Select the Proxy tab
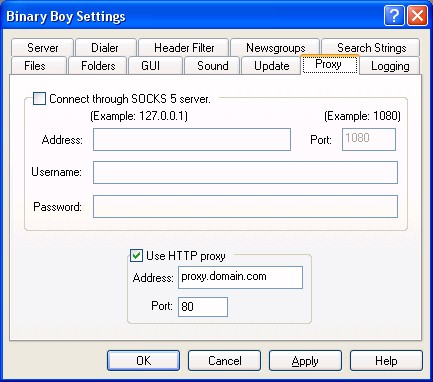Image resolution: width=433 pixels, height=382 pixels. coord(330,64)
